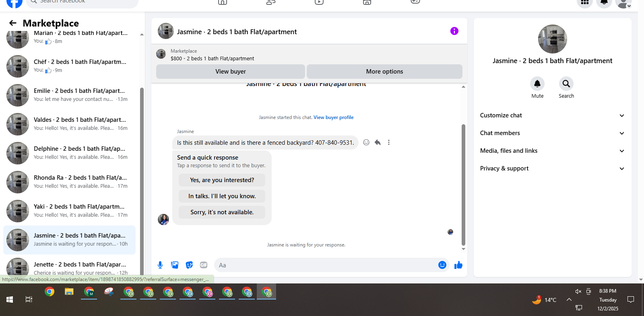Expand Customize chat section
Image resolution: width=644 pixels, height=316 pixels.
552,115
